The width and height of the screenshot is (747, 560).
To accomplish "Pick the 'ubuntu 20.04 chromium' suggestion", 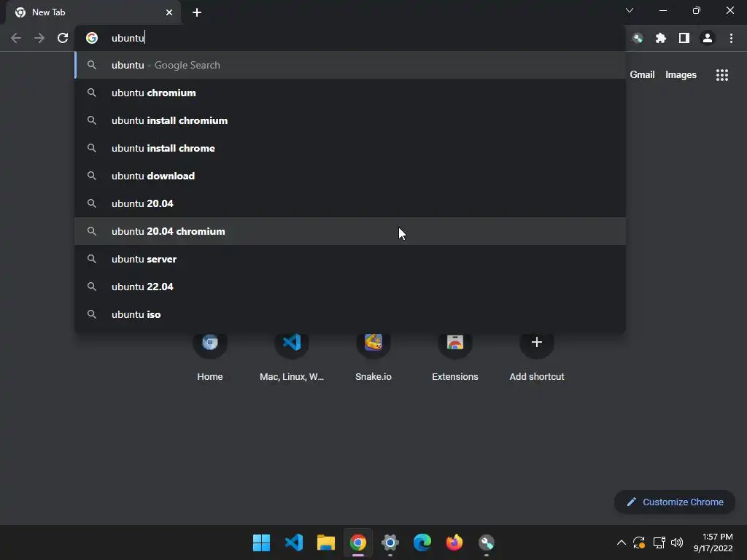I will point(350,231).
